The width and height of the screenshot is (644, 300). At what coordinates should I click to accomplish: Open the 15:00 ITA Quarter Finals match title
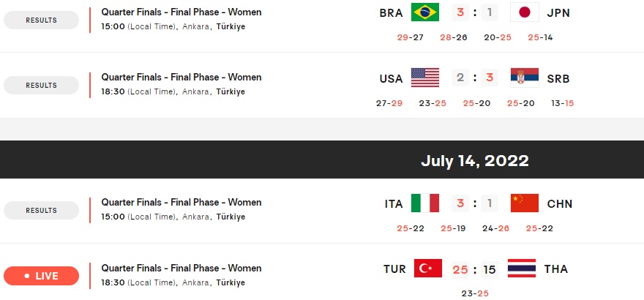pos(181,203)
